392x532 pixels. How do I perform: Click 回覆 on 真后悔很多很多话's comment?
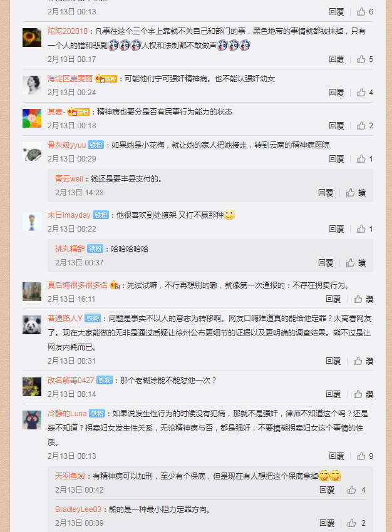pyautogui.click(x=333, y=299)
